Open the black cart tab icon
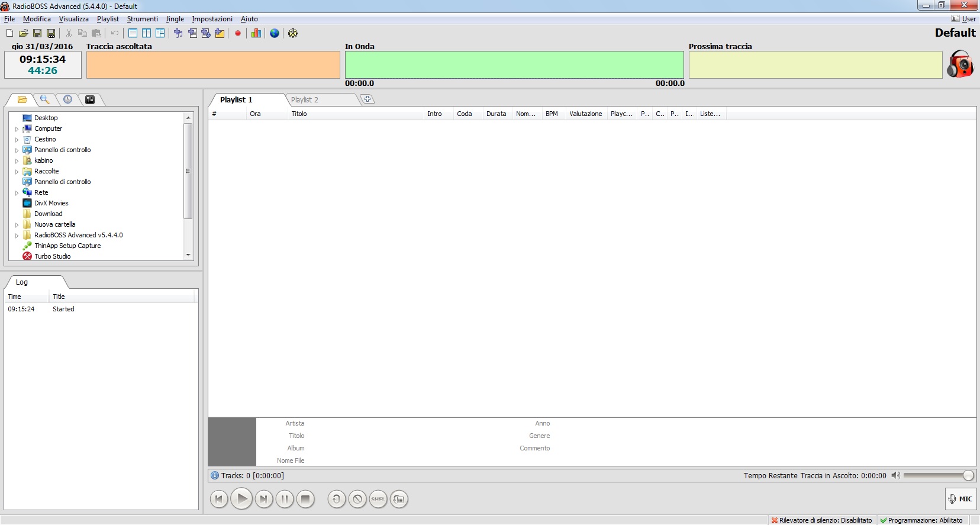 (x=90, y=99)
